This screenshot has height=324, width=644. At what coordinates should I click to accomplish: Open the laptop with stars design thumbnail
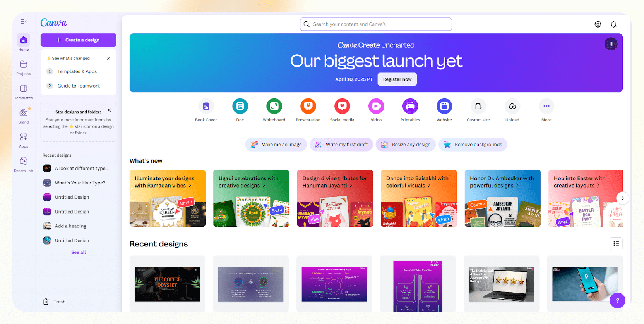point(502,284)
